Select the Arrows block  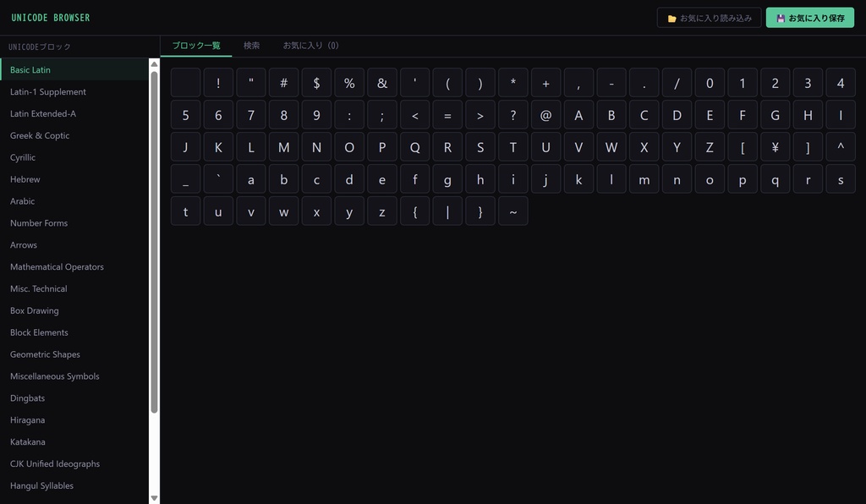74,245
